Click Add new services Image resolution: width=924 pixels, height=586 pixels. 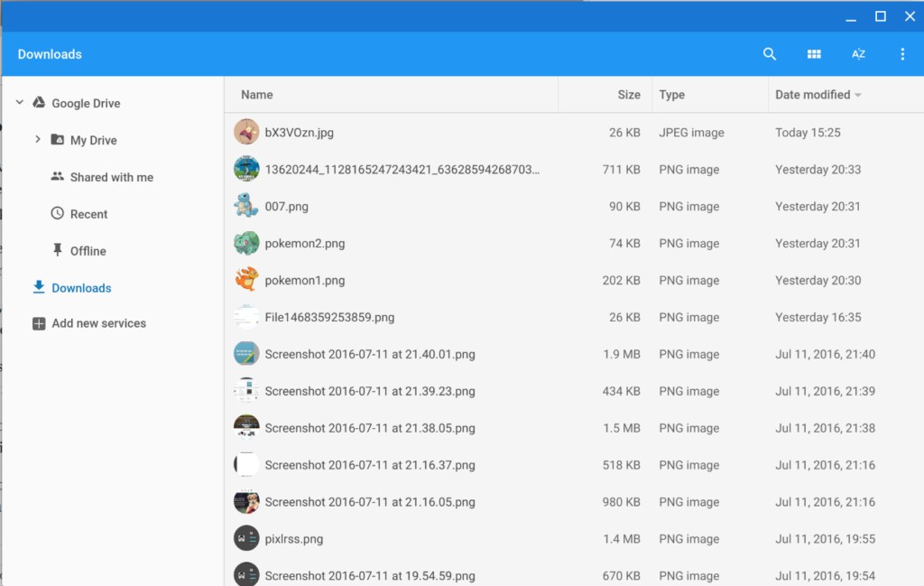tap(98, 323)
